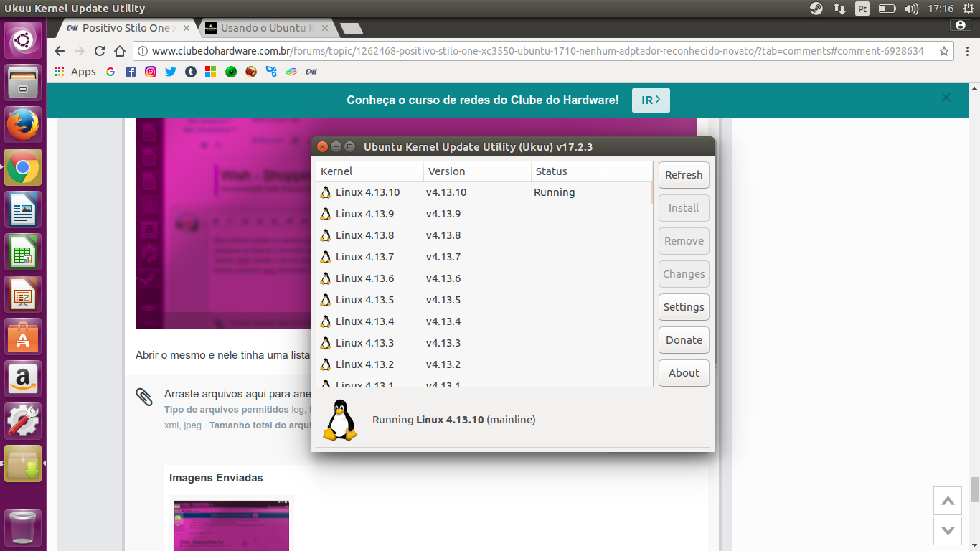Click the page scroll-to-top arrow

point(948,501)
